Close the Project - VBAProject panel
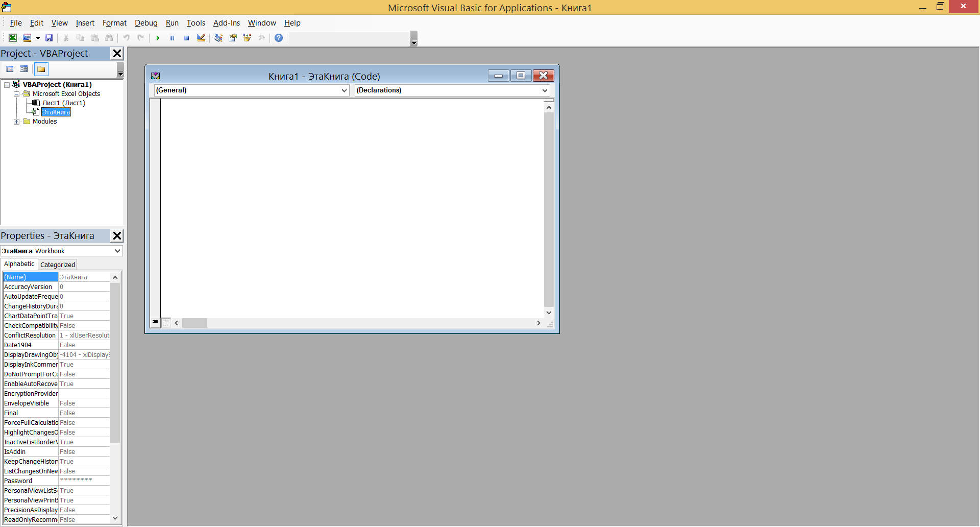Screen dimensions: 980x527 tap(117, 54)
